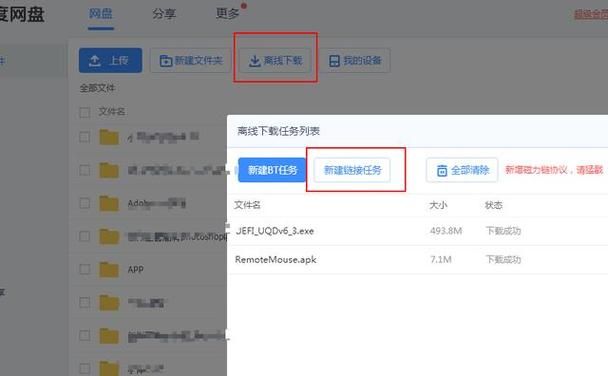608x376 pixels.
Task: Check the box for the Adobe folder
Action: [85, 203]
